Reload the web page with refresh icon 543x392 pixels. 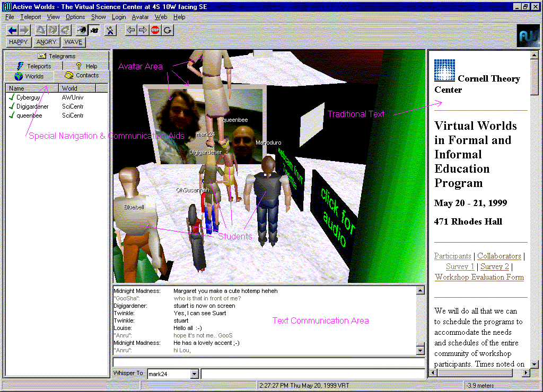coord(168,30)
